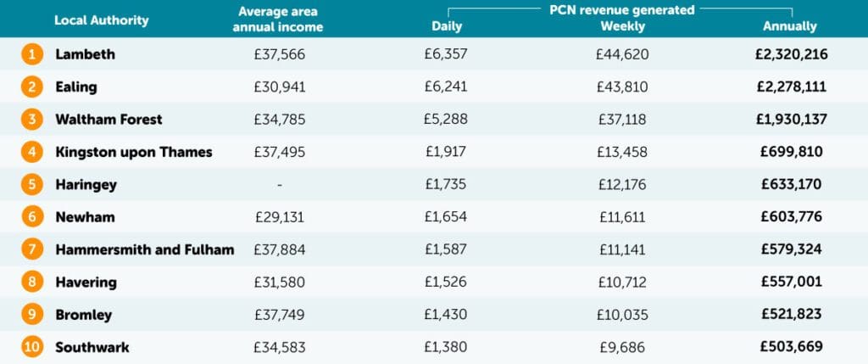Select the Average area annual income header
The width and height of the screenshot is (868, 364).
pos(280,20)
